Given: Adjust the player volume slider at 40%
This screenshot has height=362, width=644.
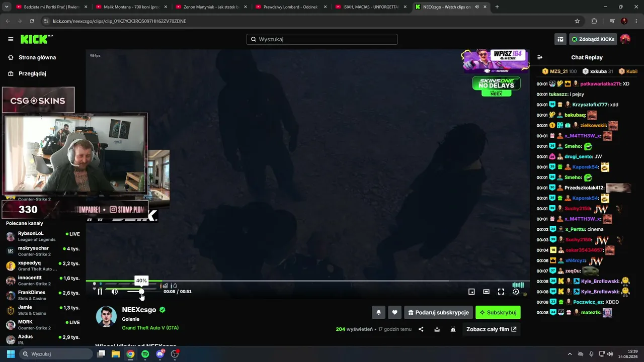Looking at the screenshot, I should pyautogui.click(x=141, y=292).
